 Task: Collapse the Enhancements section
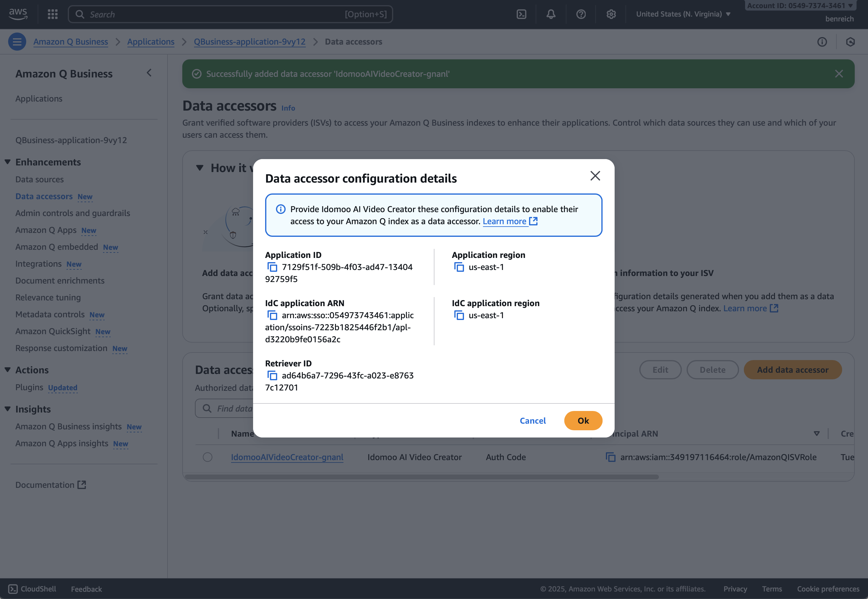(8, 162)
